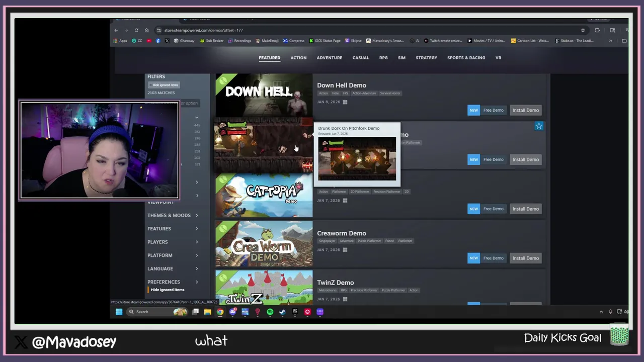Click the wishlist star on Drunk Dork row

pyautogui.click(x=539, y=126)
